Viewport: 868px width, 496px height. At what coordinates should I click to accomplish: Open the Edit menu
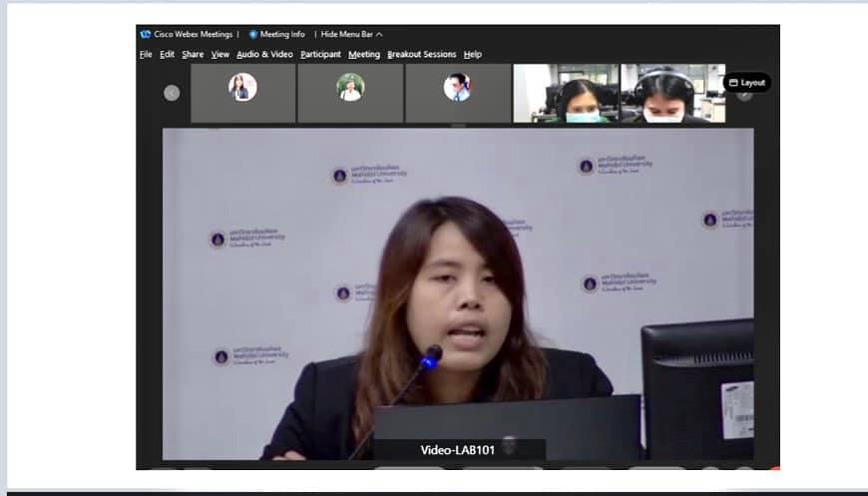(167, 54)
